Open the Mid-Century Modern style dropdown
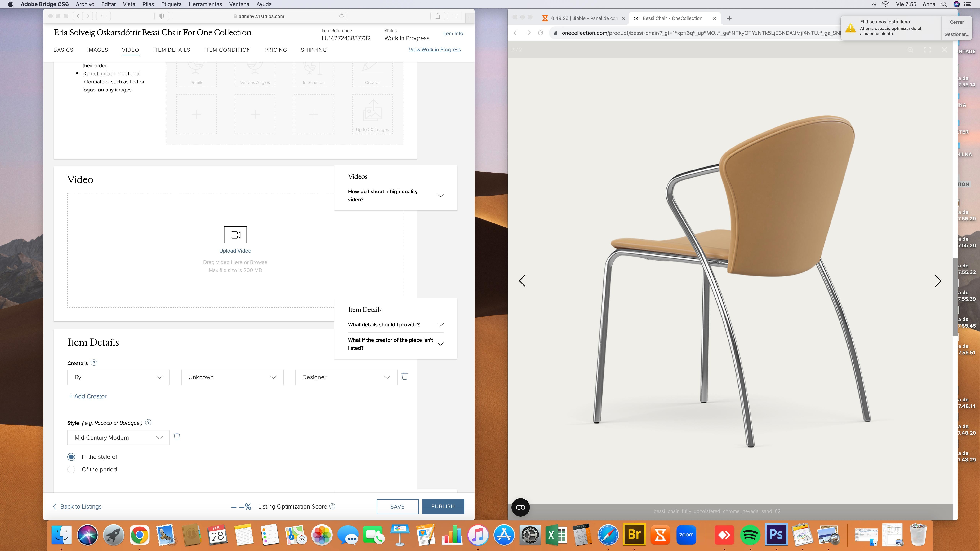This screenshot has width=980, height=551. [x=118, y=438]
